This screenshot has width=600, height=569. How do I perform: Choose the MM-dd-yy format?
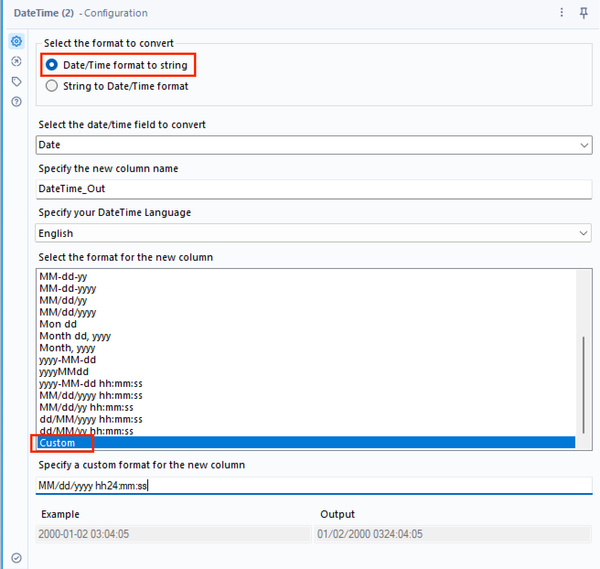coord(306,277)
